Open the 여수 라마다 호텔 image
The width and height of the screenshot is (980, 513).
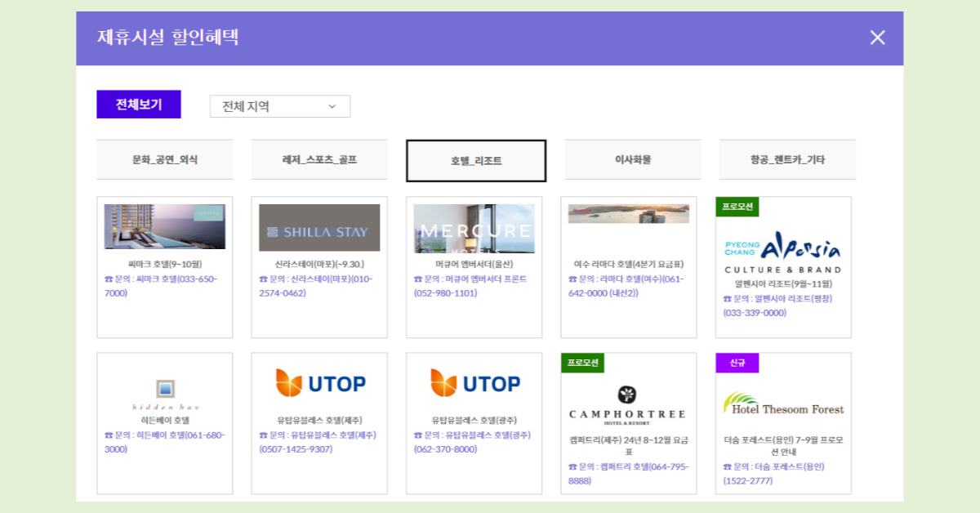coord(629,213)
